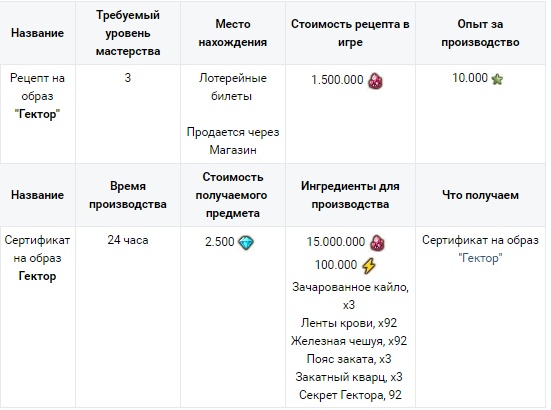Click the "Закатный кварц, x3" ingredient
The height and width of the screenshot is (410, 551).
click(x=349, y=377)
